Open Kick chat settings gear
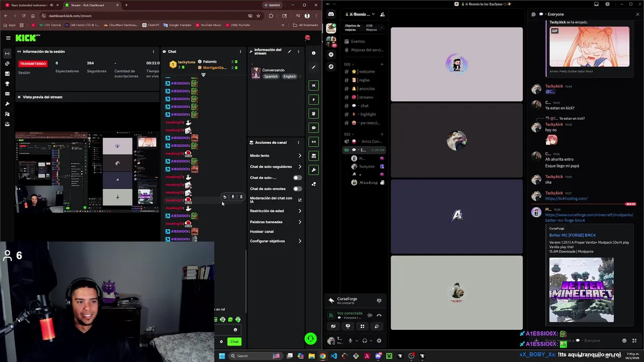644x362 pixels. [221, 342]
